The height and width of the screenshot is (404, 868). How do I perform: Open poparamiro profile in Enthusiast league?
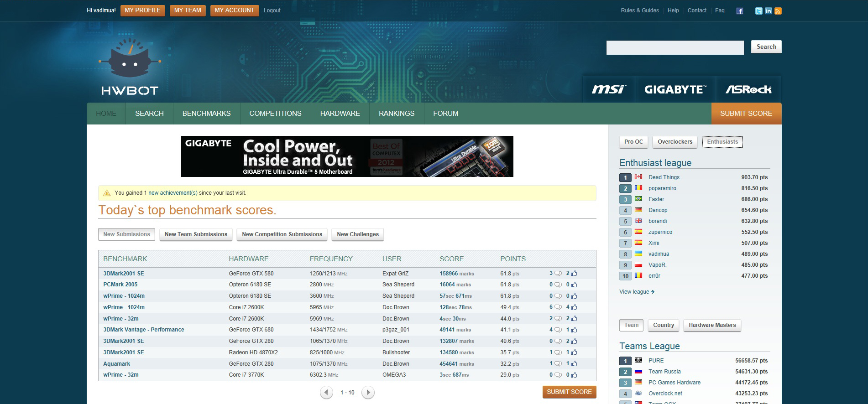[x=662, y=188]
